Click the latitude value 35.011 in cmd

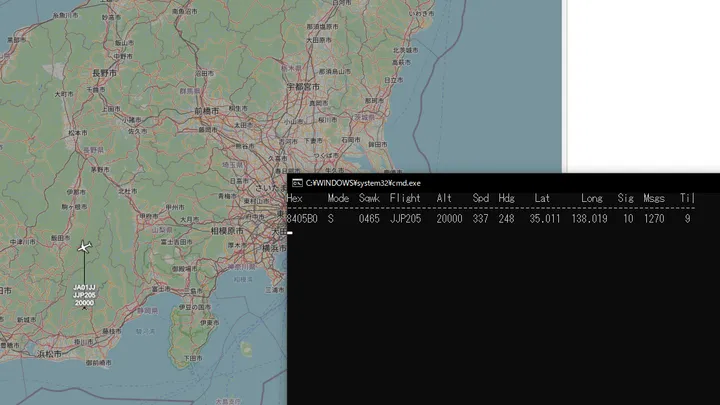[545, 219]
